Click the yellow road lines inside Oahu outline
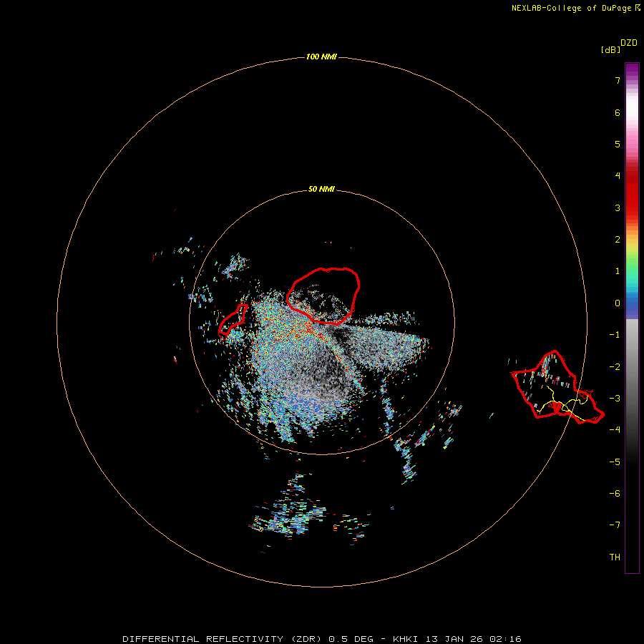 point(562,403)
